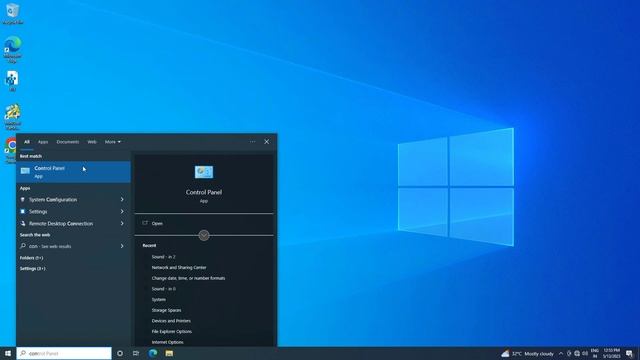This screenshot has width=640, height=360.
Task: Click the Settings app icon in results
Action: (x=22, y=211)
